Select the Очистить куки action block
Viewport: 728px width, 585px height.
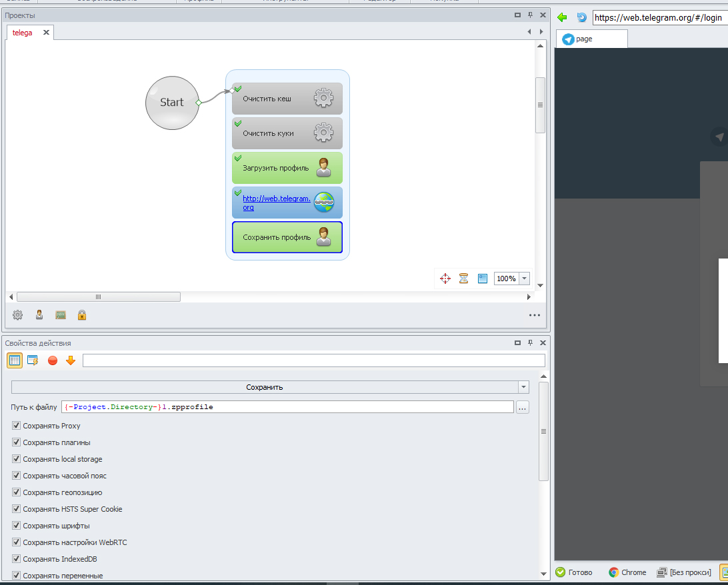coord(287,133)
